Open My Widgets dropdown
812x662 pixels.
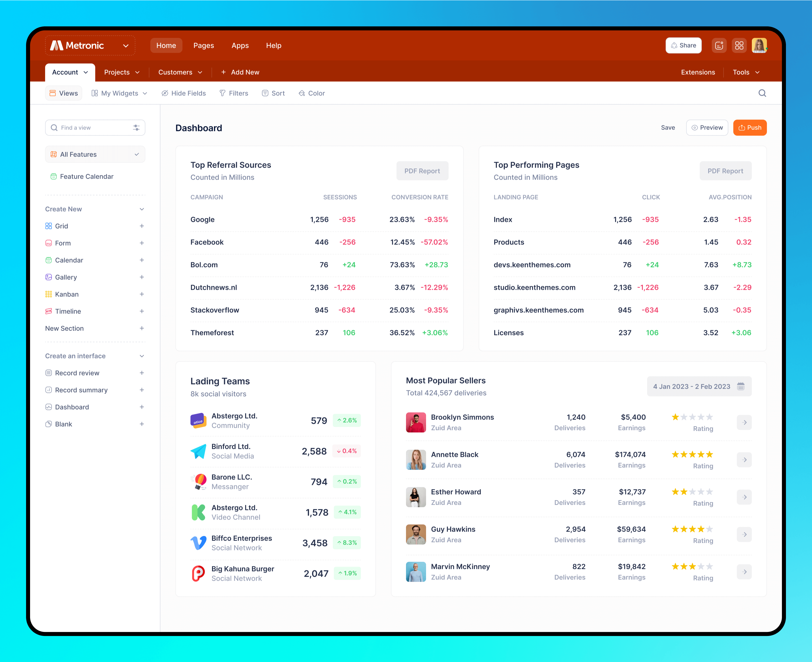pyautogui.click(x=119, y=93)
